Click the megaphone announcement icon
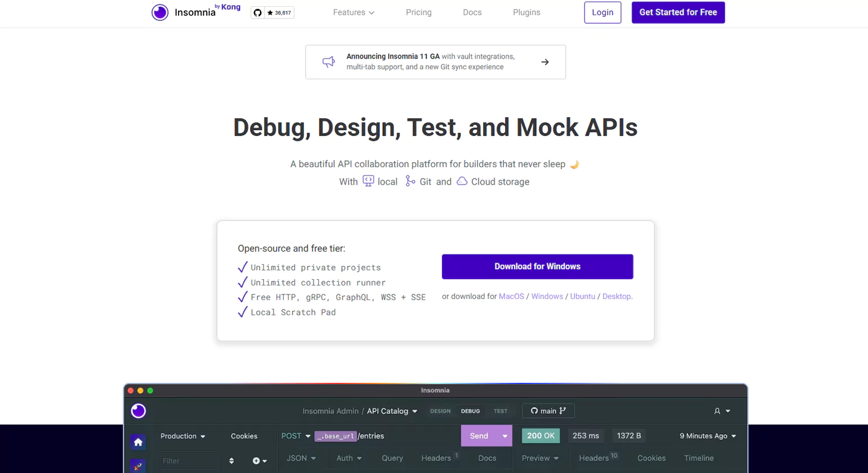 (329, 62)
